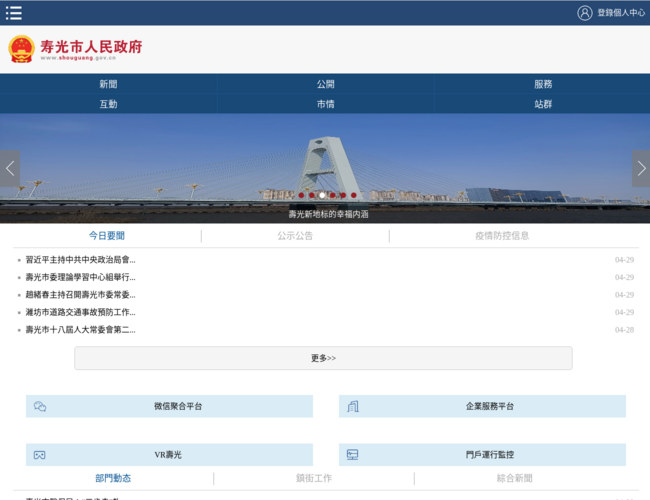Select the fourth carousel dot
Viewport: 650px width, 500px height.
[332, 195]
